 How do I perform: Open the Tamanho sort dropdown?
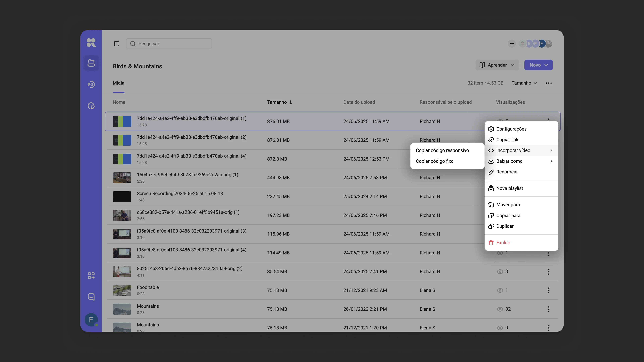(x=524, y=83)
